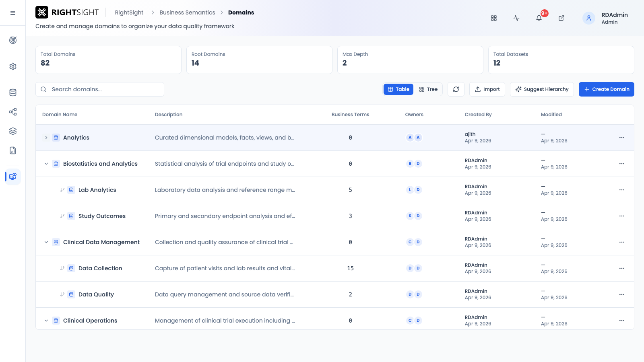Open the apps grid icon in header
The width and height of the screenshot is (644, 362).
pyautogui.click(x=494, y=18)
